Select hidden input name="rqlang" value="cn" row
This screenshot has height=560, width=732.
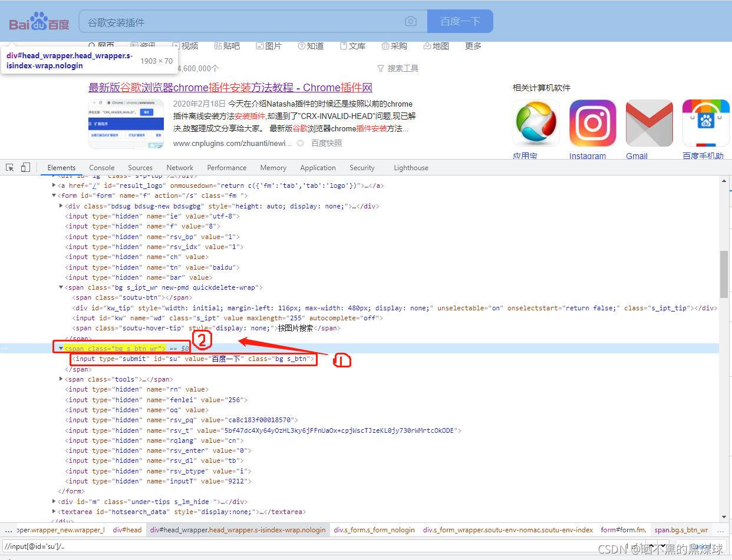tap(154, 440)
